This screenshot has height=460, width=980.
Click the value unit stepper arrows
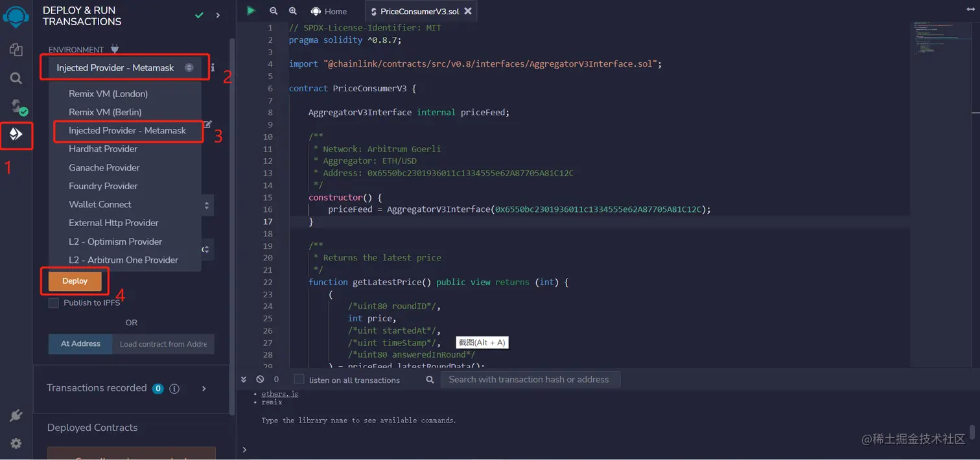click(207, 205)
